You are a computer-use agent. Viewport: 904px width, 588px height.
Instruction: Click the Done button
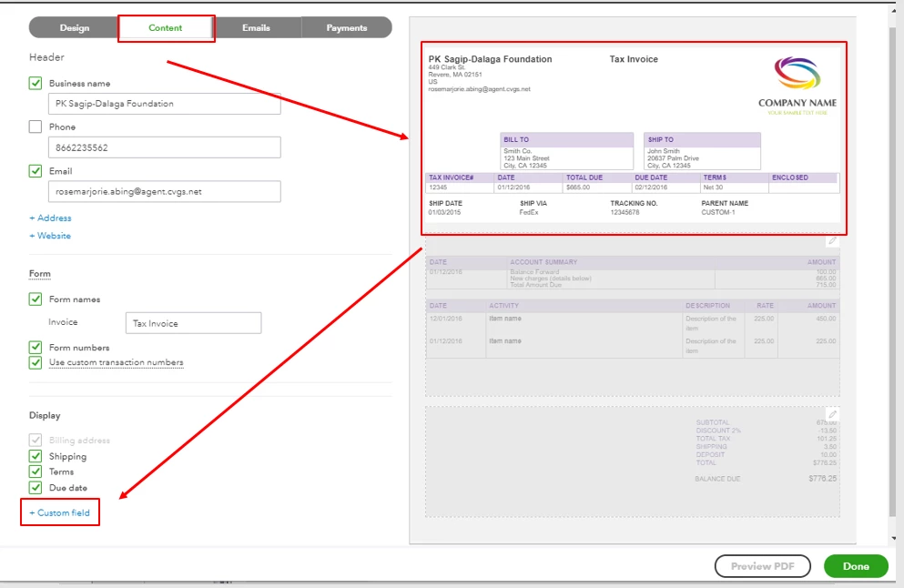pyautogui.click(x=856, y=566)
